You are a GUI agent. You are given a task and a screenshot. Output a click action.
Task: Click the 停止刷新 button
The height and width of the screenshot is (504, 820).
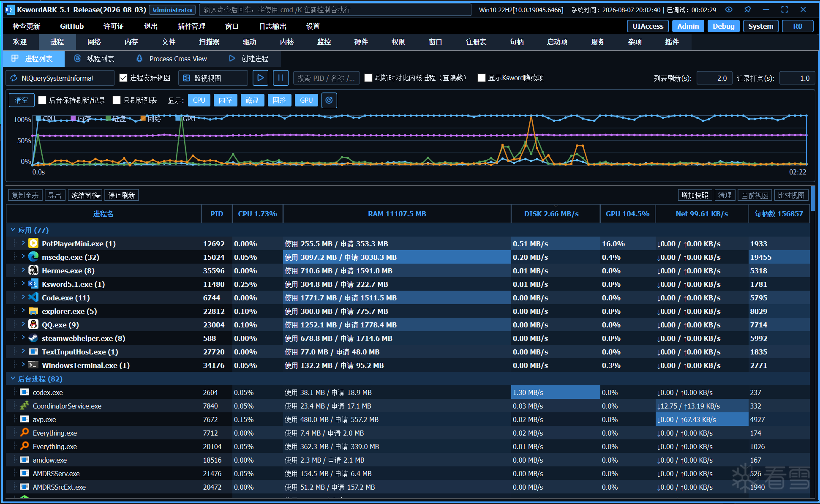[x=122, y=195]
